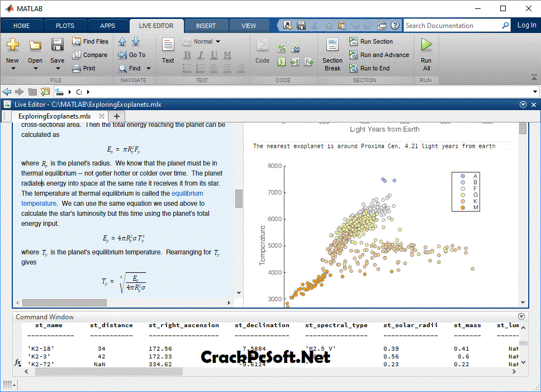This screenshot has height=392, width=541.
Task: Open Help with the question mark icon
Action: click(x=395, y=25)
